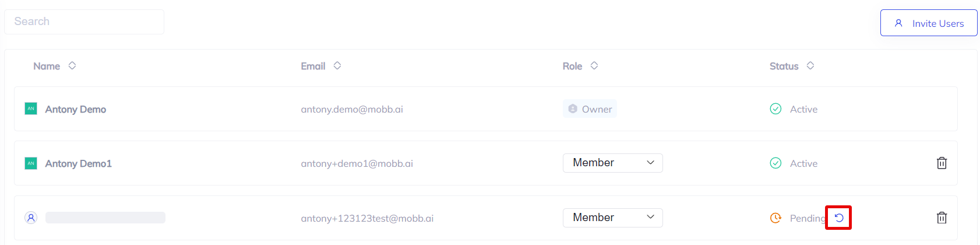Click the Owner role badge
Image resolution: width=980 pixels, height=245 pixels.
pos(590,109)
